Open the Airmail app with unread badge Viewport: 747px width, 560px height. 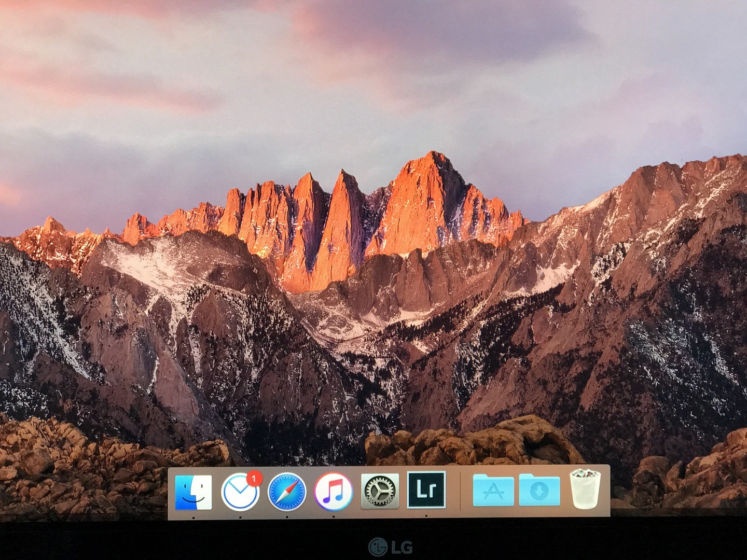click(241, 491)
